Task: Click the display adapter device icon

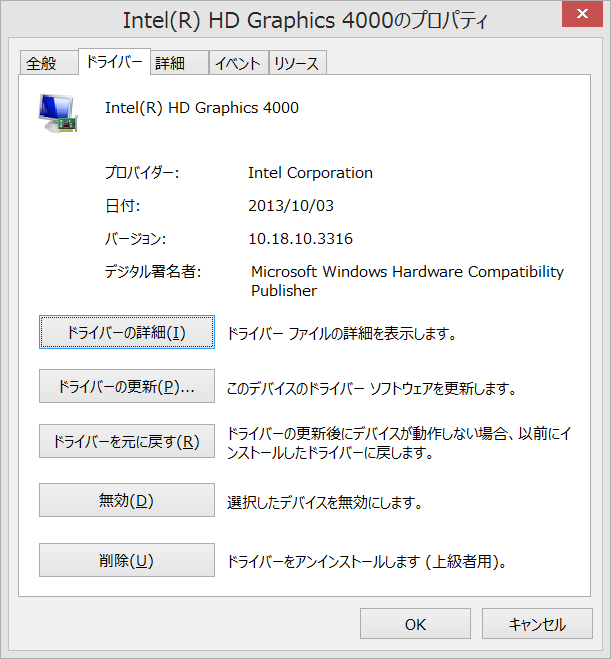Action: [x=58, y=113]
